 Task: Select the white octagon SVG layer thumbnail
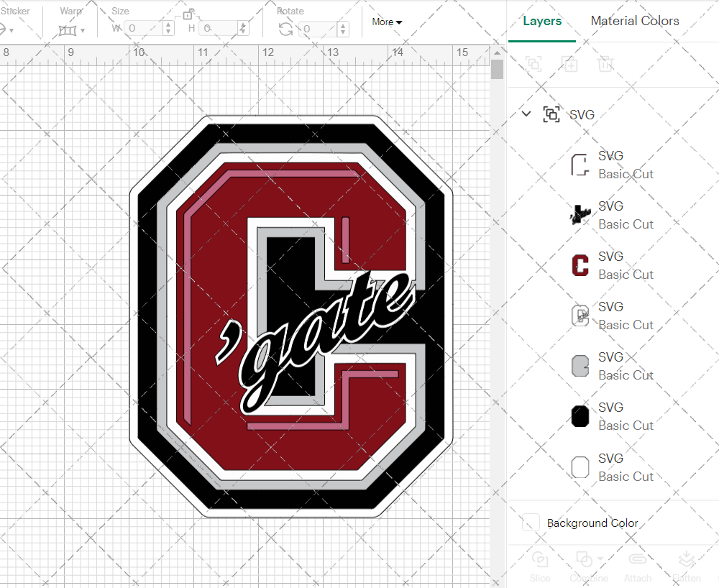[580, 467]
